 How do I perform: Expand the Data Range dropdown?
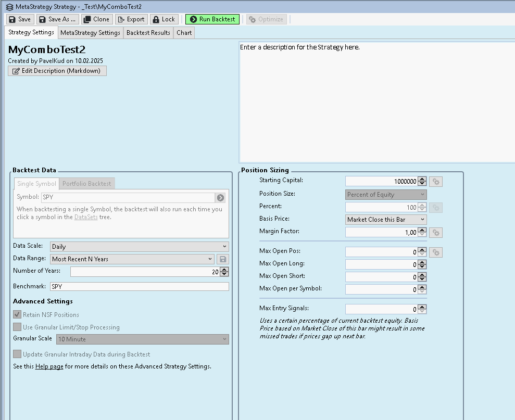[x=132, y=259]
